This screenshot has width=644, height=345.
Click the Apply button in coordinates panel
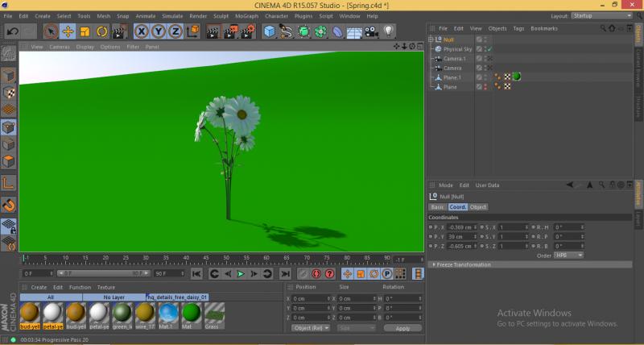tap(402, 328)
